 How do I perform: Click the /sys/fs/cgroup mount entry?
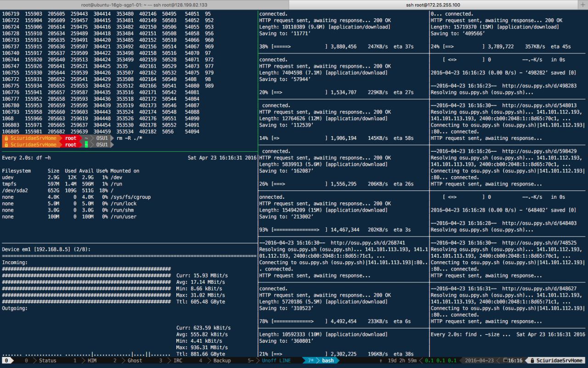[130, 197]
